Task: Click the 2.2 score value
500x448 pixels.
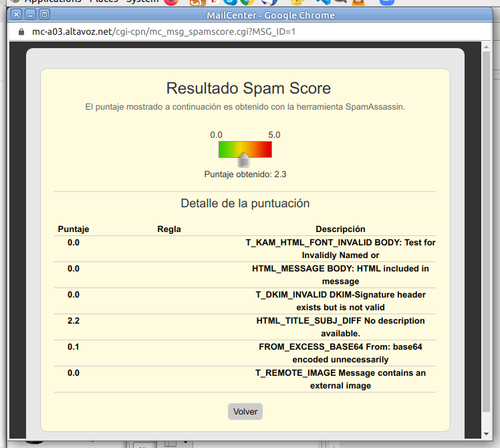Action: click(x=74, y=320)
